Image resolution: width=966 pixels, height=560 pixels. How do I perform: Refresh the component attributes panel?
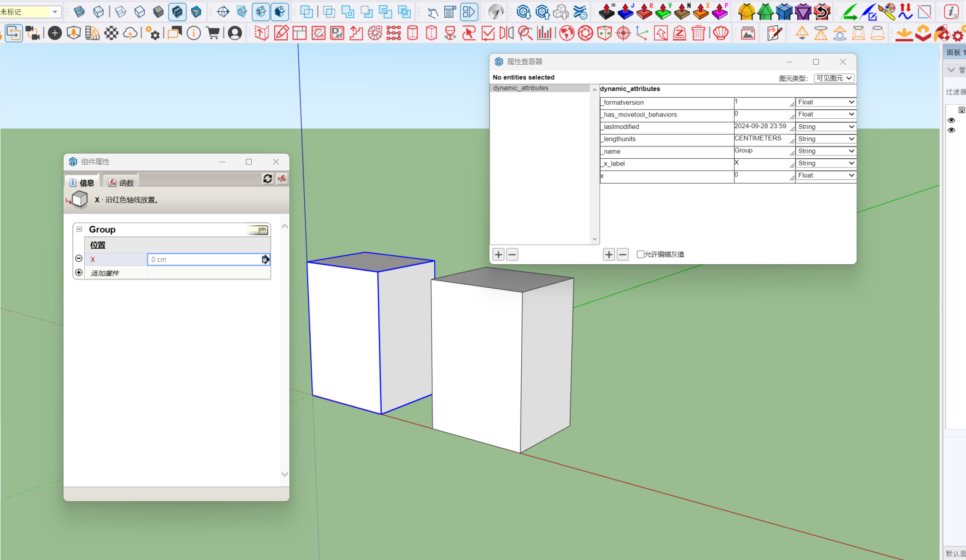[x=268, y=178]
